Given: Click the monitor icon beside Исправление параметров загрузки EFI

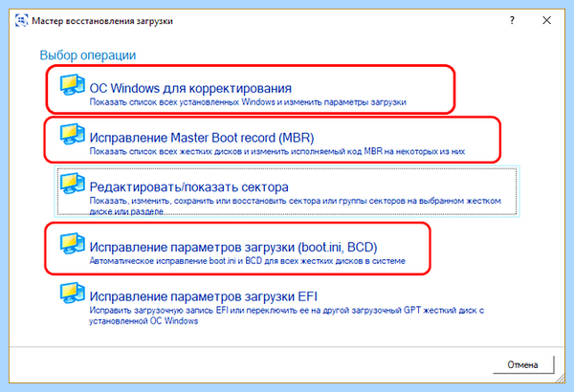Looking at the screenshot, I should 72,293.
